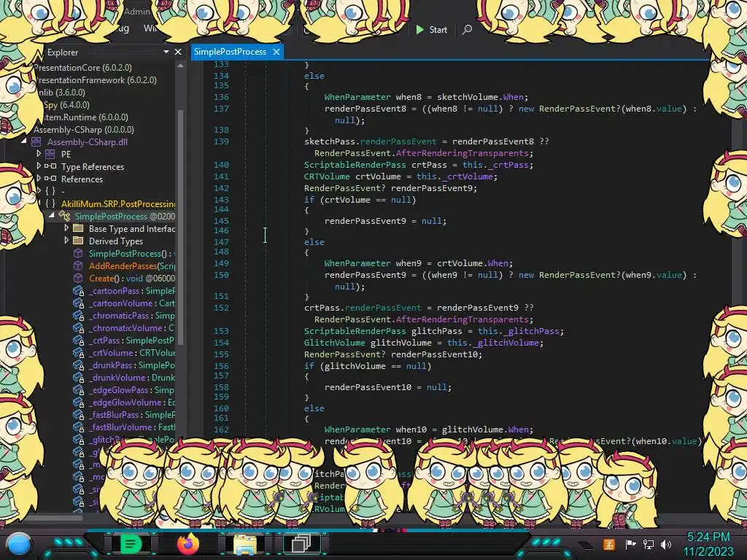Click the _fastBlurPass field icon
The width and height of the screenshot is (747, 560).
click(x=78, y=414)
